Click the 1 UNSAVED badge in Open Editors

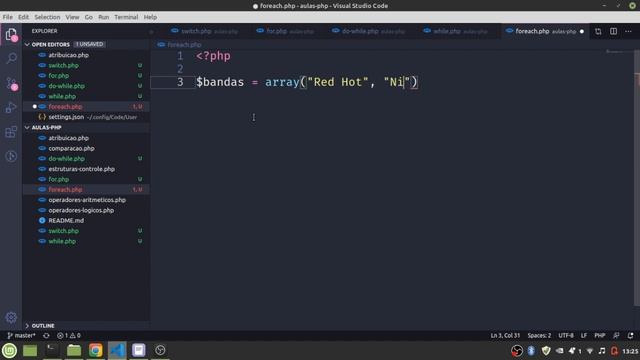(89, 44)
